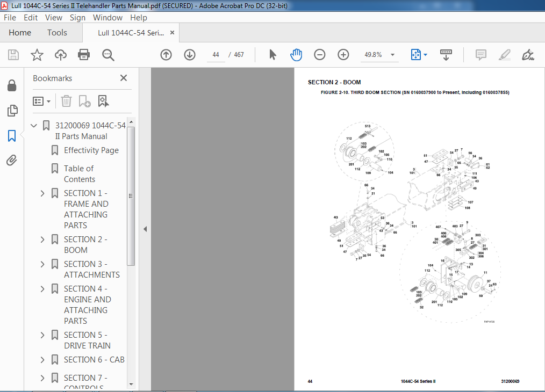Switch to the Tools tab

[x=57, y=33]
